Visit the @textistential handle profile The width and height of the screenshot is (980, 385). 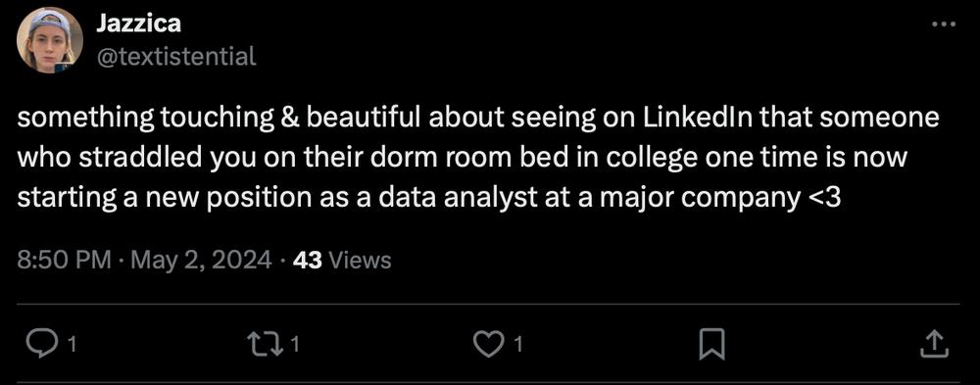click(175, 57)
